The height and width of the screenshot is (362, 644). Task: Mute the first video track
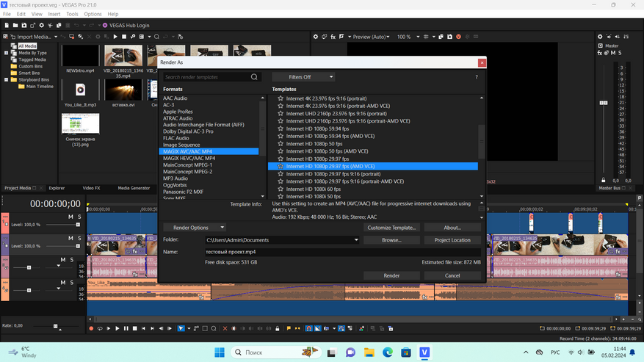pos(71,217)
